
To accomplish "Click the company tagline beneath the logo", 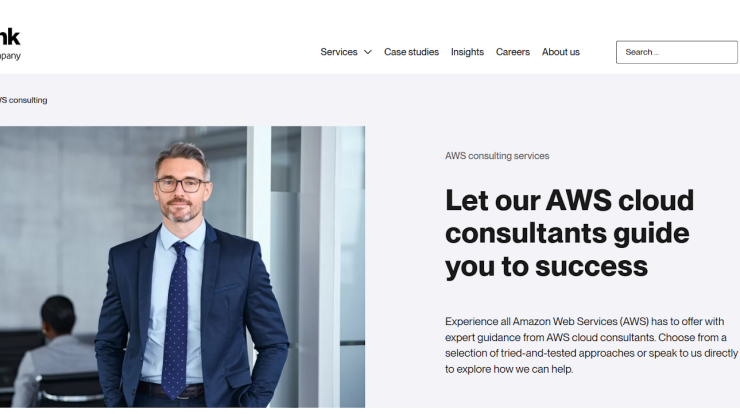I will 10,56.
